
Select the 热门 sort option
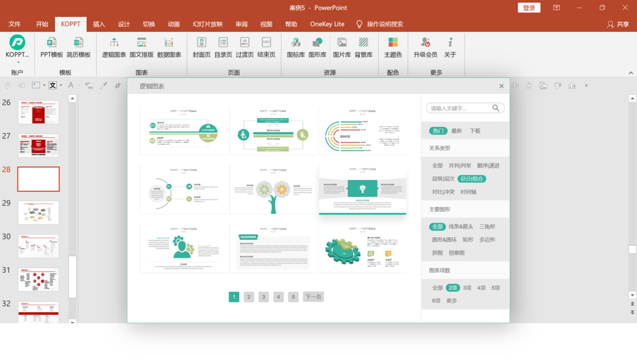pyautogui.click(x=438, y=131)
